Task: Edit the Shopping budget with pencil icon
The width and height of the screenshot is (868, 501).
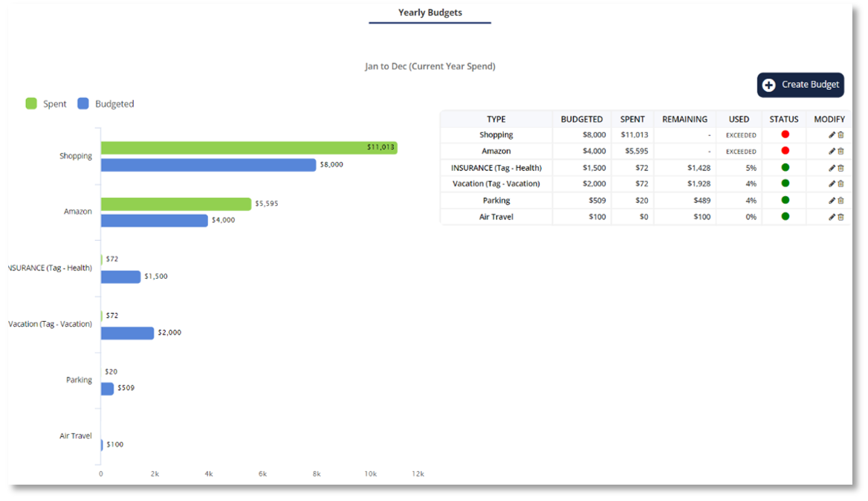Action: point(832,135)
